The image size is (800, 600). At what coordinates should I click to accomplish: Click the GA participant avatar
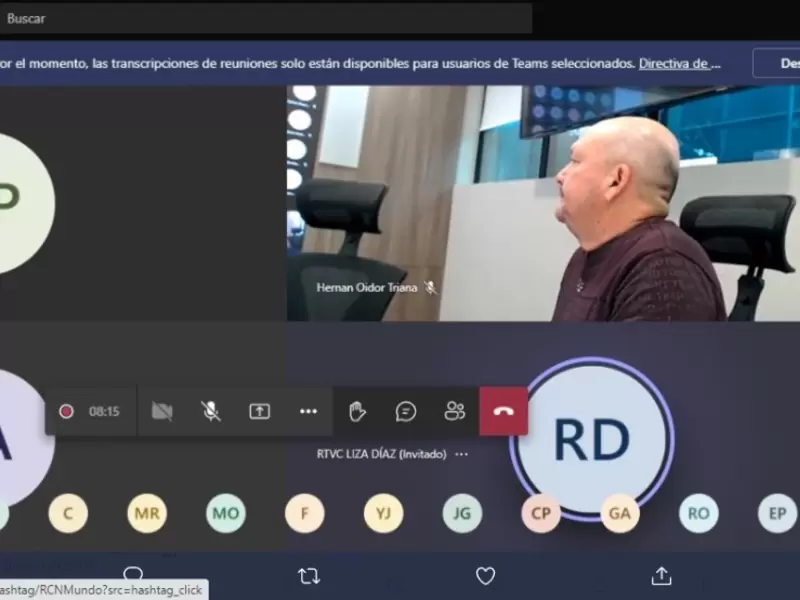620,513
